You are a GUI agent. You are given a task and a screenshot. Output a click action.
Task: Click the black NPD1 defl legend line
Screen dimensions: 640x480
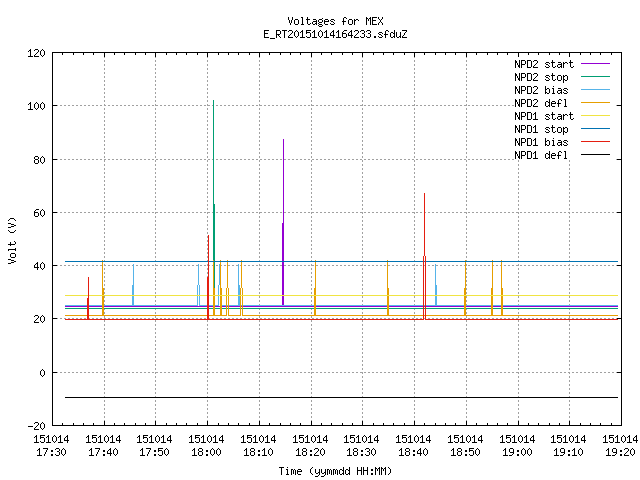tap(595, 155)
